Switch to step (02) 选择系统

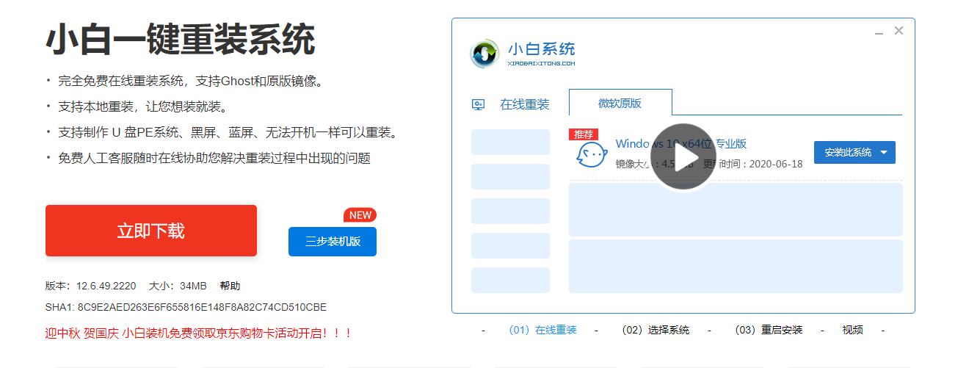click(655, 330)
